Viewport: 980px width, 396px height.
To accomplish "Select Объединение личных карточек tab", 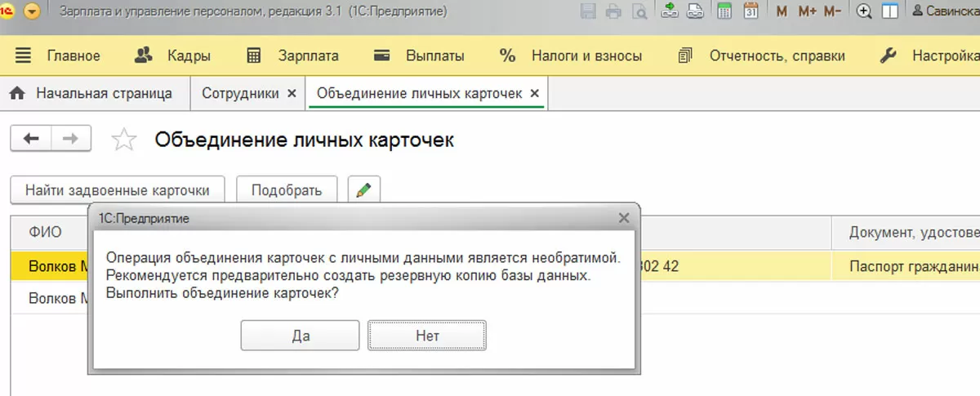I will tap(419, 93).
